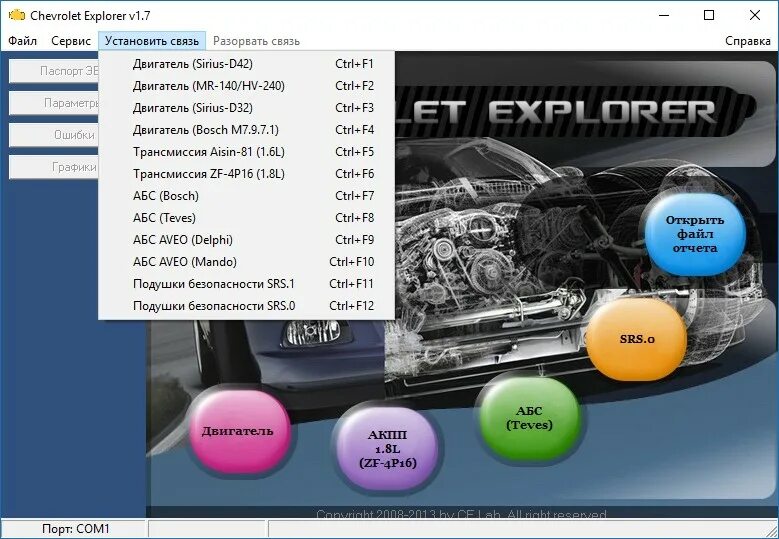Close the Установить связь menu
The width and height of the screenshot is (779, 539).
(152, 41)
